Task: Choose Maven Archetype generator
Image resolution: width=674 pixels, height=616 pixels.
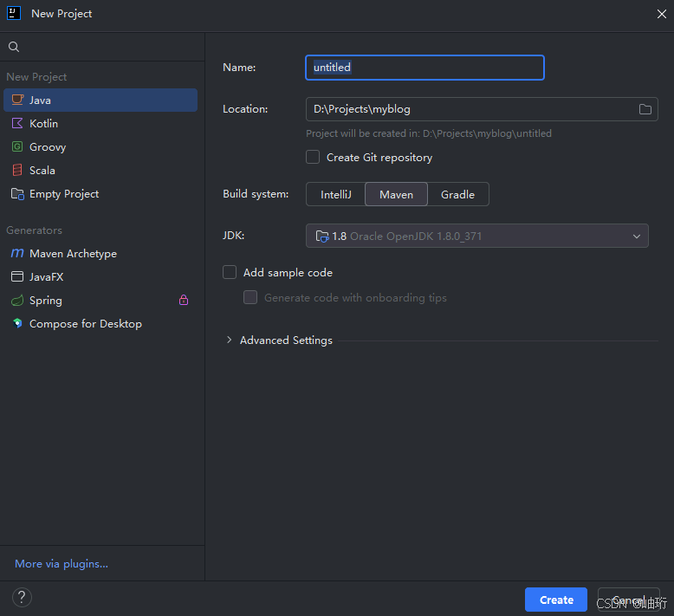Action: point(100,254)
